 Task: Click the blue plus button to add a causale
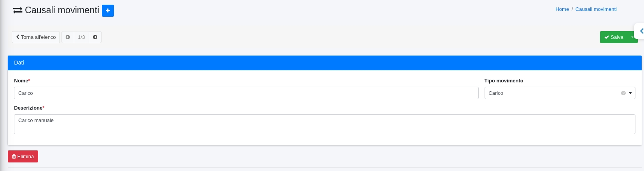pyautogui.click(x=108, y=10)
